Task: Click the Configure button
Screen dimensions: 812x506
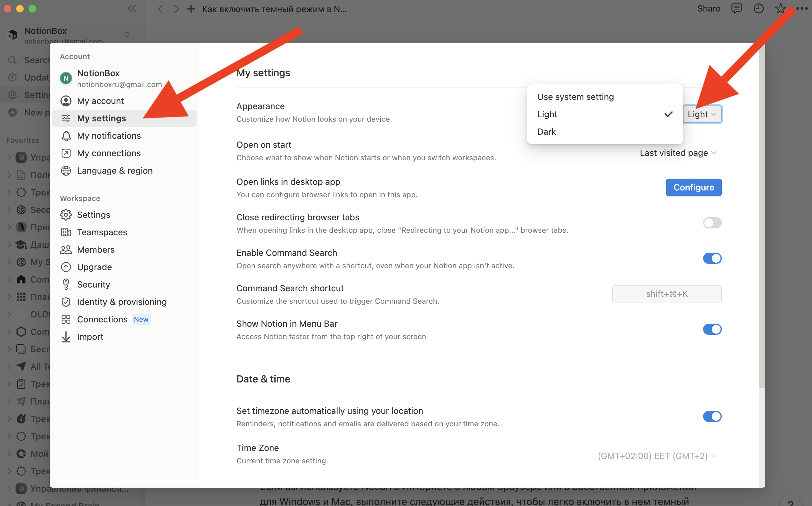Action: point(693,187)
